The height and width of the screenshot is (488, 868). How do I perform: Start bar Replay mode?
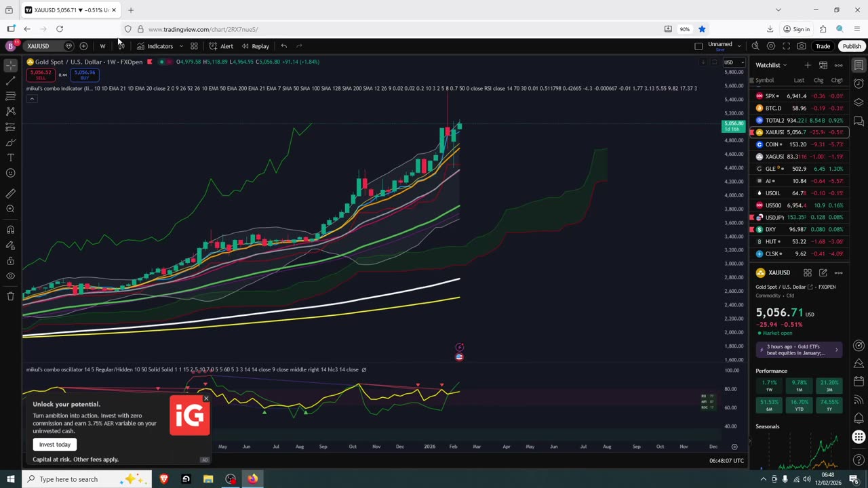(x=256, y=46)
